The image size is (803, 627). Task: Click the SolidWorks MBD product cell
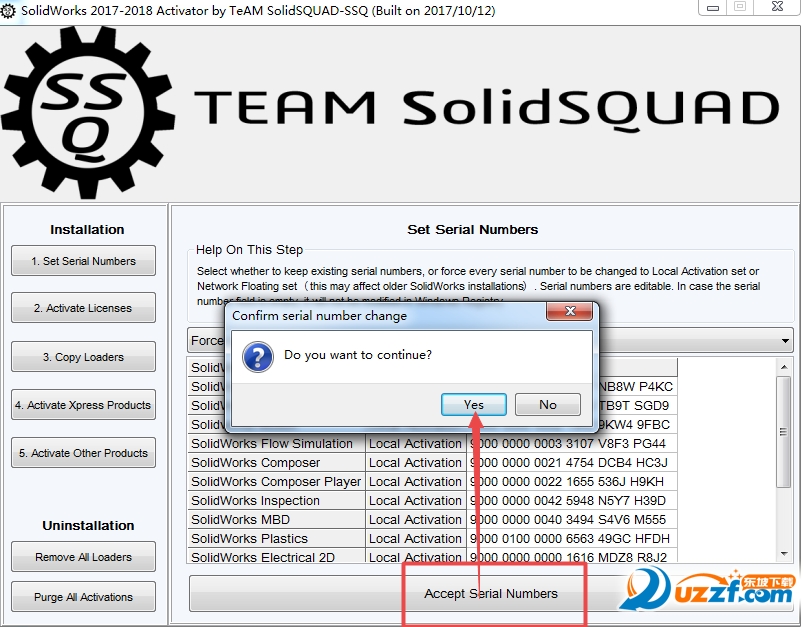pyautogui.click(x=277, y=519)
